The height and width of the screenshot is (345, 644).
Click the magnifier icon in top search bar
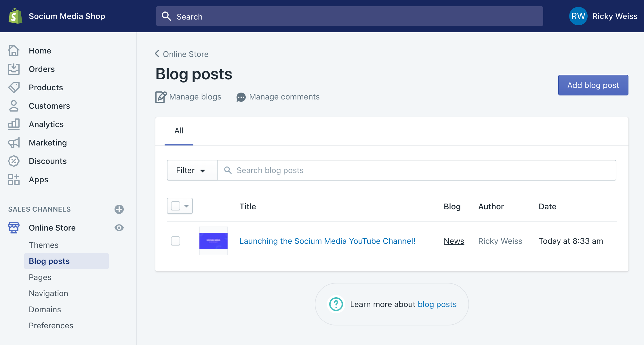coord(166,16)
